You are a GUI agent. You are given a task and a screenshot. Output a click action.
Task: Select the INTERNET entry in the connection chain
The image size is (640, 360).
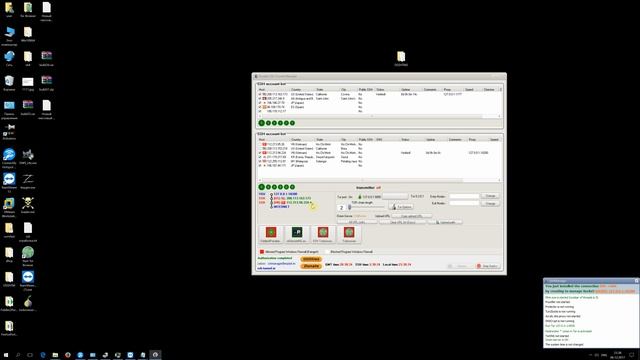coord(281,207)
